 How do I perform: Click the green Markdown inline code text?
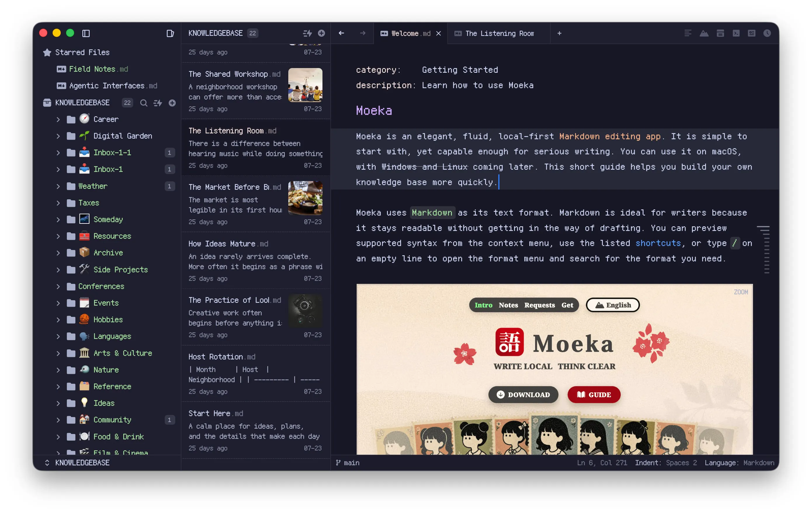tap(432, 213)
